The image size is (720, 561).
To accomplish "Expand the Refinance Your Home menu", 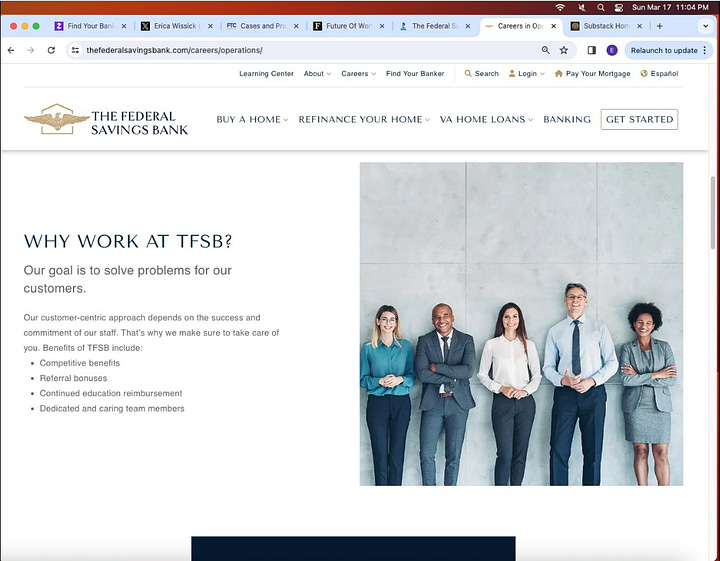I will pos(364,119).
